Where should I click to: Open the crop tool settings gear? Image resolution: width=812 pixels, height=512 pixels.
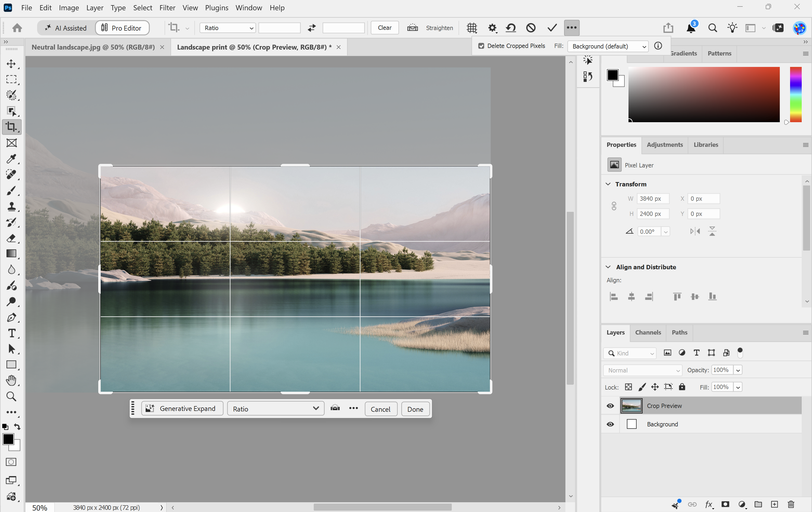(x=492, y=28)
